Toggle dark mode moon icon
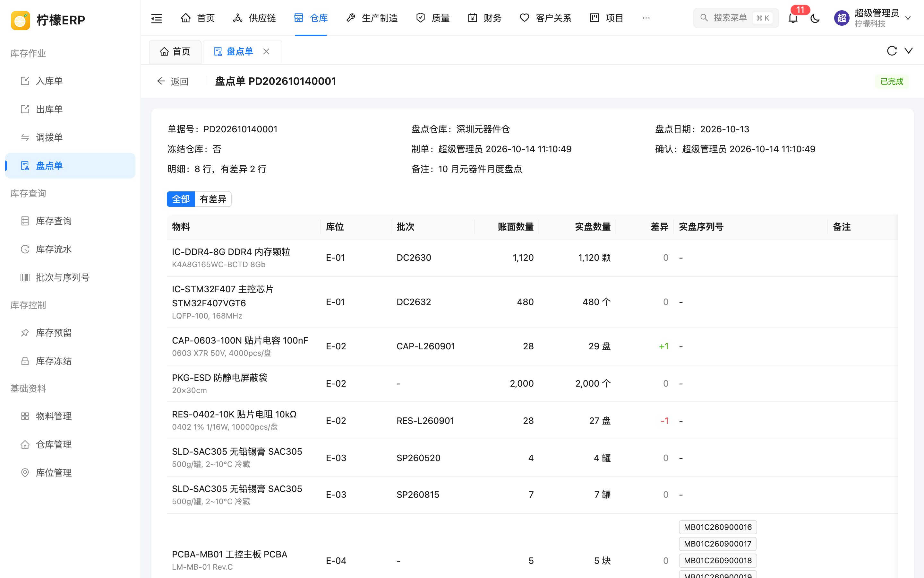This screenshot has width=924, height=578. (x=815, y=18)
